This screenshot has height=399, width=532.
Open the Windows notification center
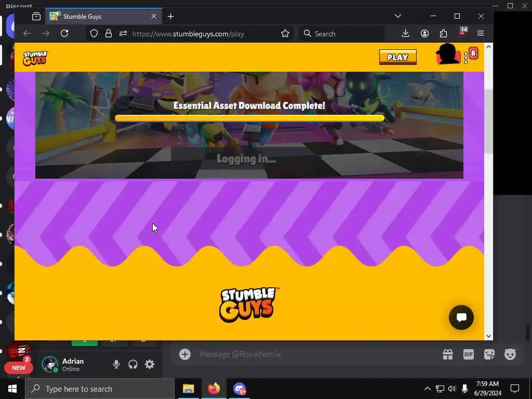515,389
